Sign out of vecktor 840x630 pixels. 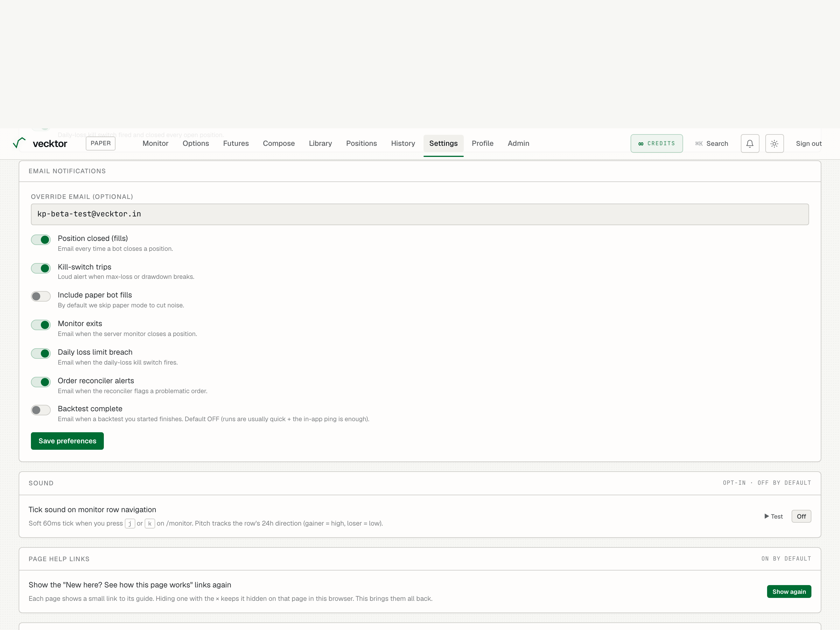(x=808, y=143)
